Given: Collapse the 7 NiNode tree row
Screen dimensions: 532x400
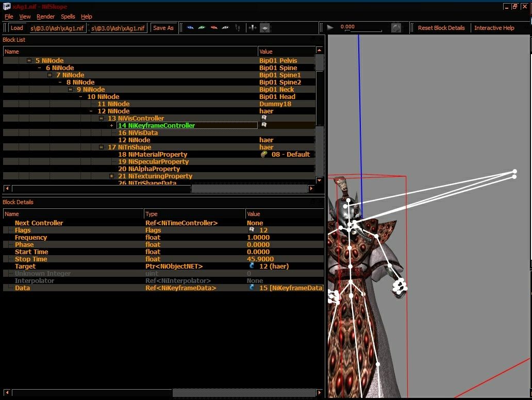Looking at the screenshot, I should click(50, 75).
